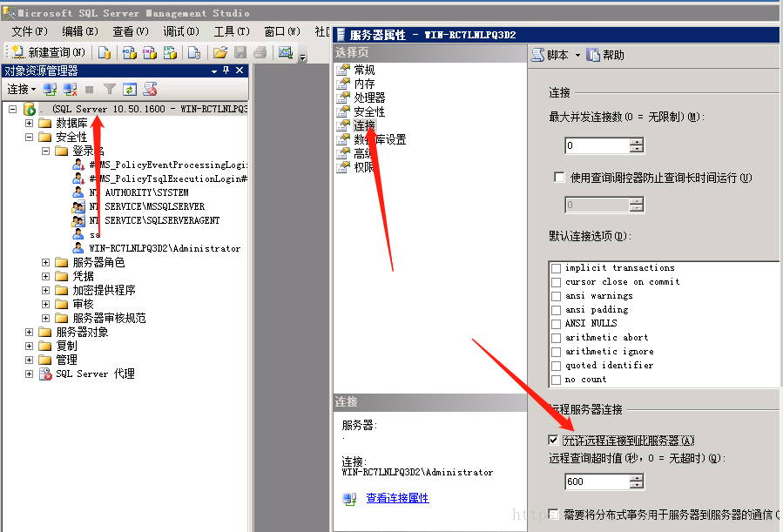Click the 帮助 button
The image size is (783, 532).
coord(605,55)
